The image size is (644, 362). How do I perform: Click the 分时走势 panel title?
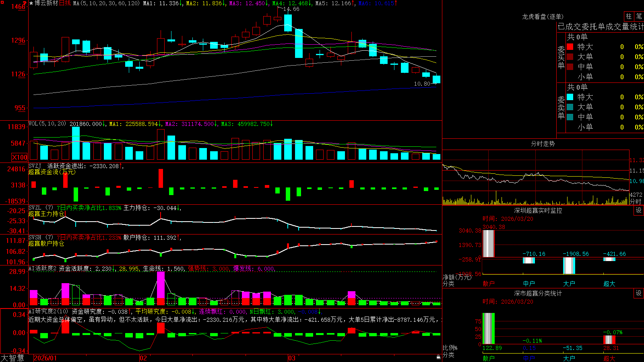pyautogui.click(x=543, y=144)
